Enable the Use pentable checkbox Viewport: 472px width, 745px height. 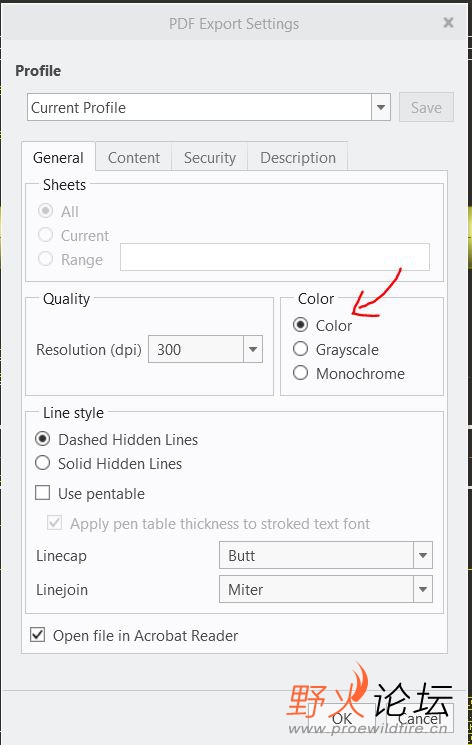(42, 493)
